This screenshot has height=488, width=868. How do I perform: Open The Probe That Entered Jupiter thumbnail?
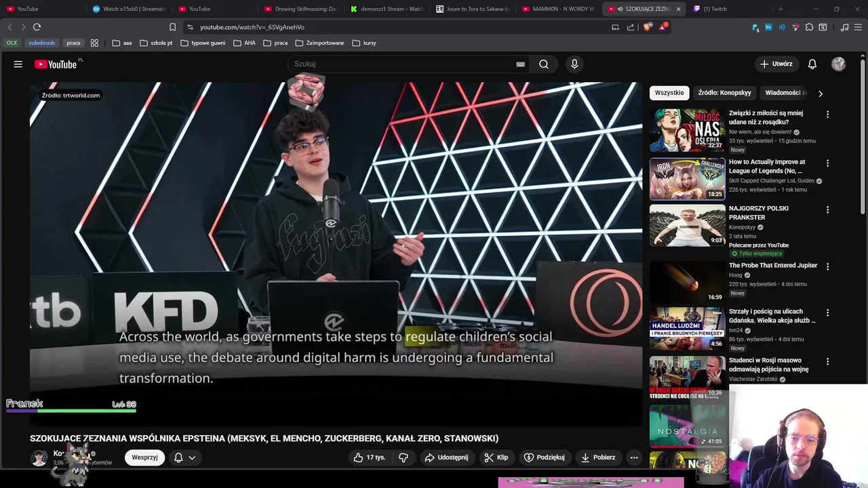click(x=687, y=282)
